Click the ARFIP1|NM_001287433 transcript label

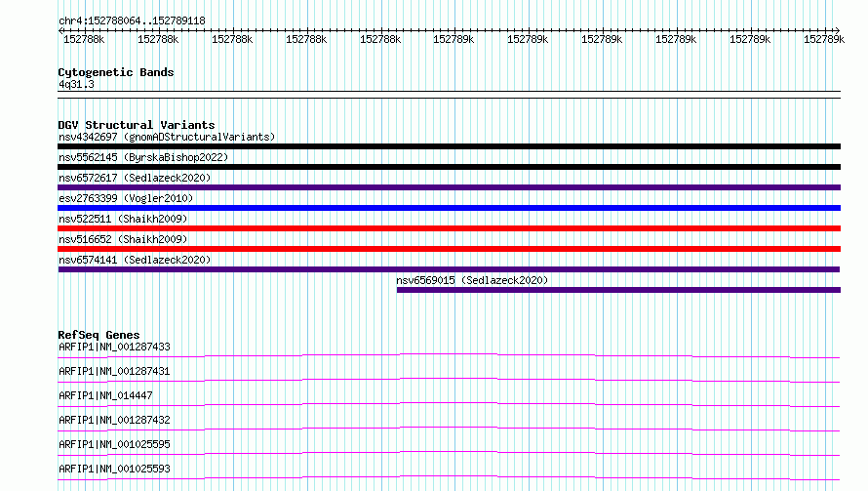point(114,347)
